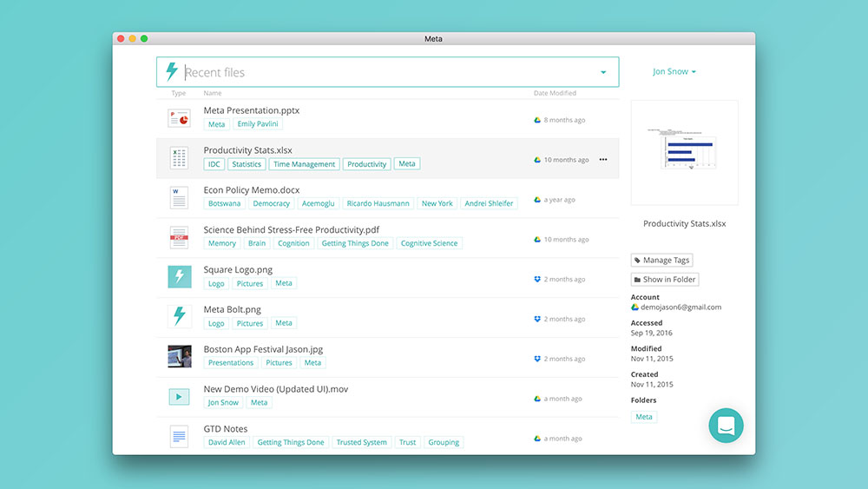
Task: Select the Time Management tag
Action: pos(304,164)
